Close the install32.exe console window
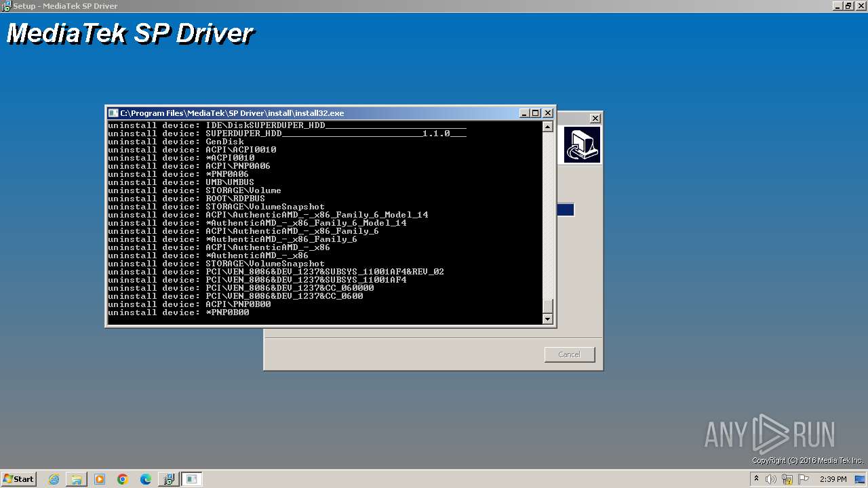The height and width of the screenshot is (488, 868). pyautogui.click(x=548, y=113)
